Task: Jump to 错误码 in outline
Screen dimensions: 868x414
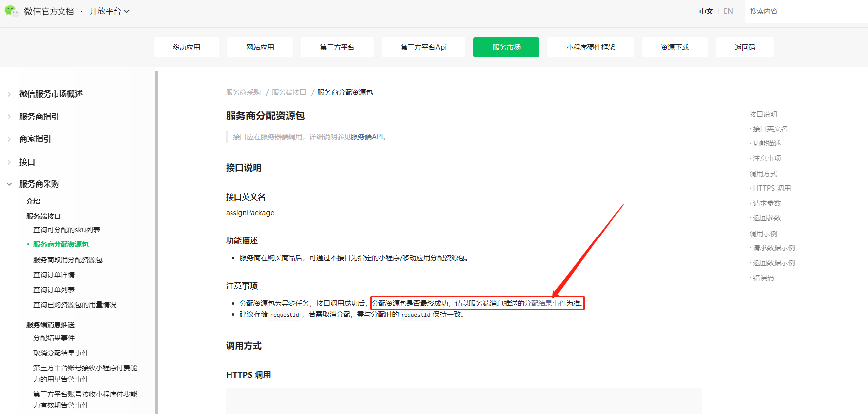Action: 763,278
